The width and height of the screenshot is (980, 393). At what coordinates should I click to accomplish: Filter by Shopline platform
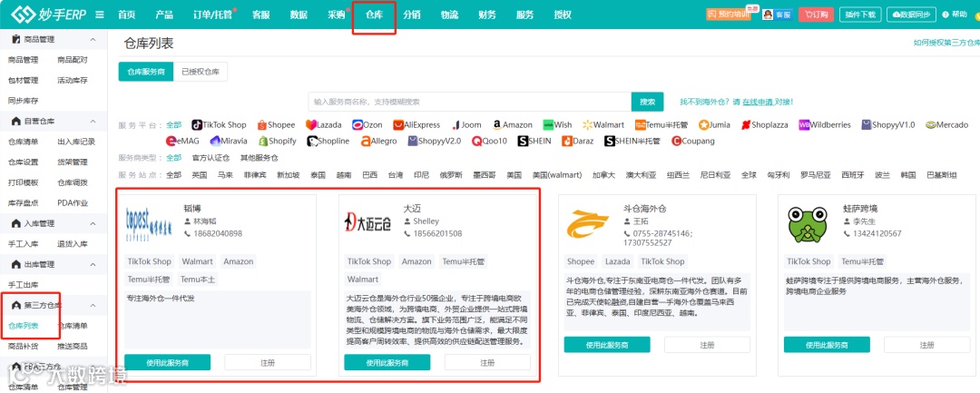coord(328,142)
